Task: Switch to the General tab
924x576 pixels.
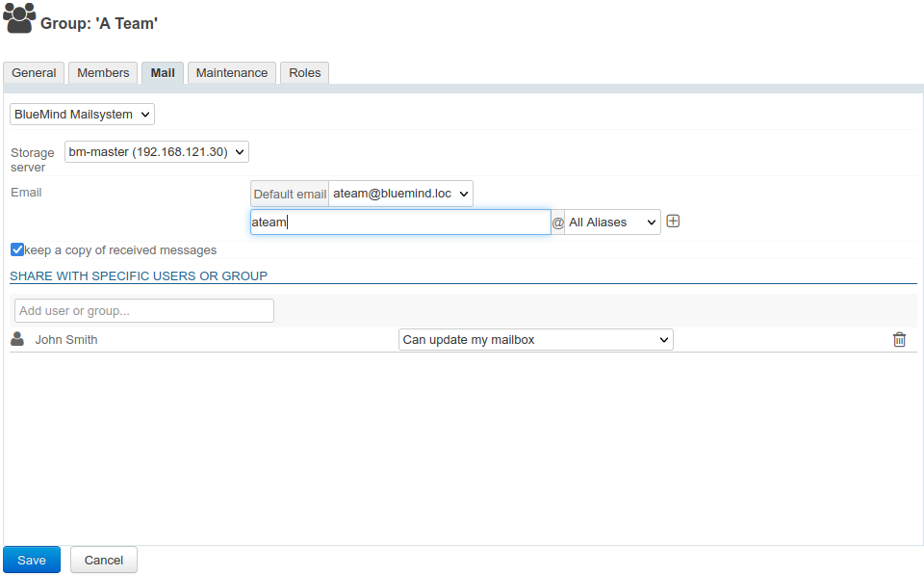Action: click(34, 72)
